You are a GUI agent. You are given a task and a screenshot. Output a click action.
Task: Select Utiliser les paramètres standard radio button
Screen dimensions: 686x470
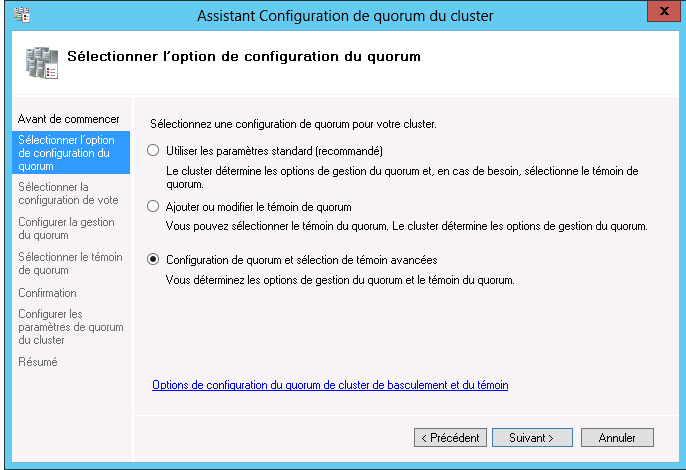tap(153, 151)
